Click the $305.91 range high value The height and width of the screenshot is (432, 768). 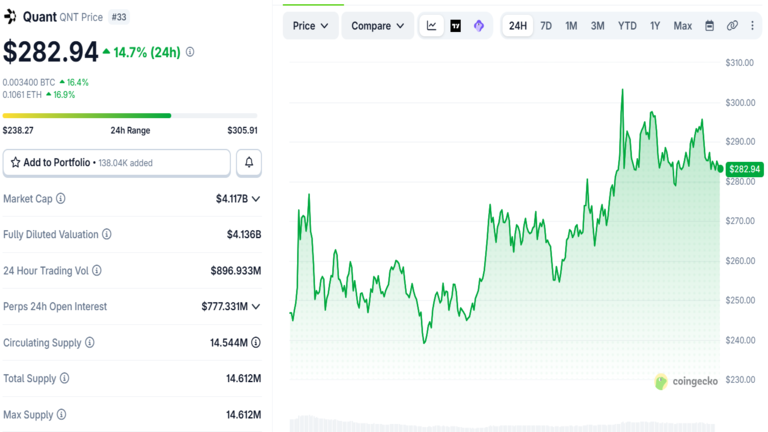point(242,130)
